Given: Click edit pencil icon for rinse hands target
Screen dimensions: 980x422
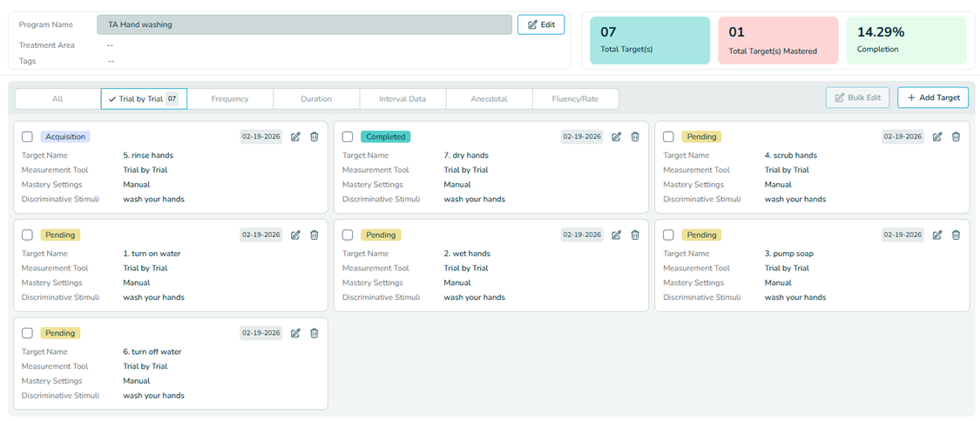Looking at the screenshot, I should pyautogui.click(x=295, y=137).
